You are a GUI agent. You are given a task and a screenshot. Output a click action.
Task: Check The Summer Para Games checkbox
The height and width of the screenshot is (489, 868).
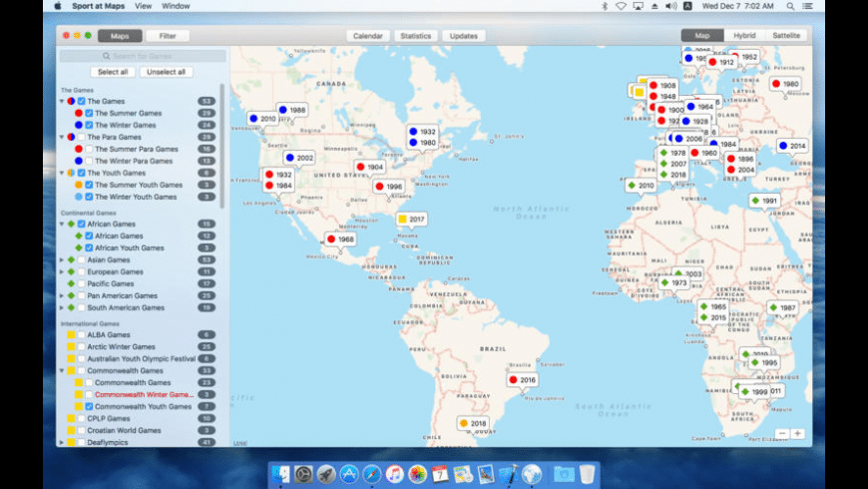[89, 149]
